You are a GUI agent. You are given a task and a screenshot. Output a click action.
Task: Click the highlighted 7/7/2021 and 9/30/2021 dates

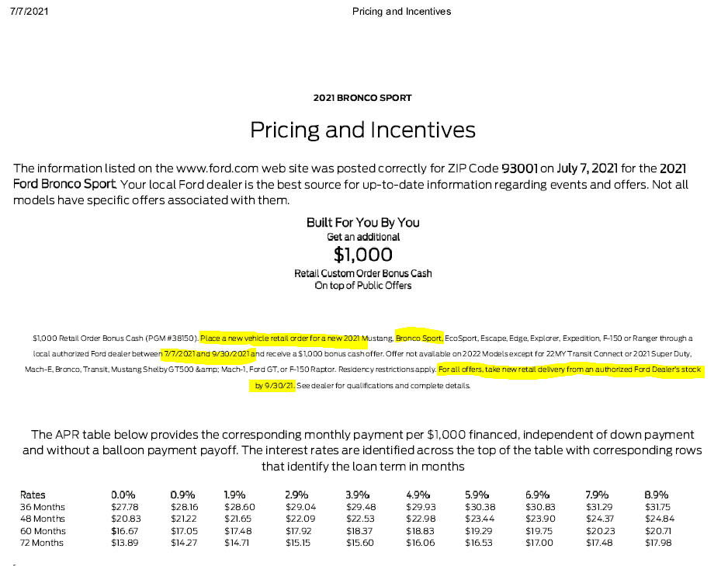click(x=208, y=354)
